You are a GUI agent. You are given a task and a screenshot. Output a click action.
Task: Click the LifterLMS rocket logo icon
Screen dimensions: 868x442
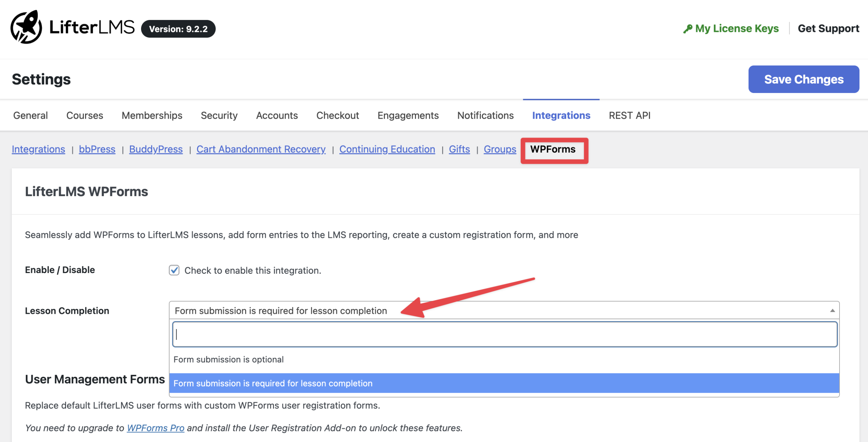(26, 27)
